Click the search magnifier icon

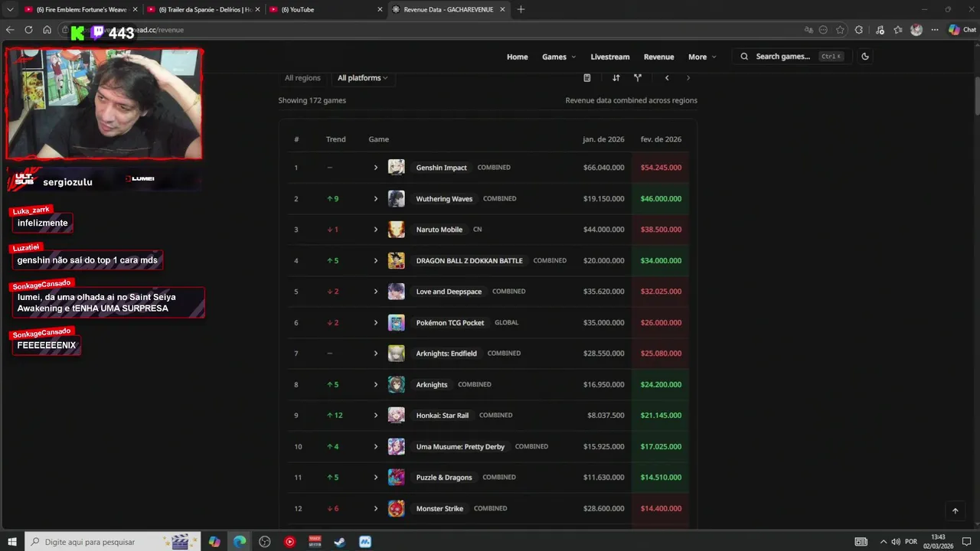click(x=744, y=57)
